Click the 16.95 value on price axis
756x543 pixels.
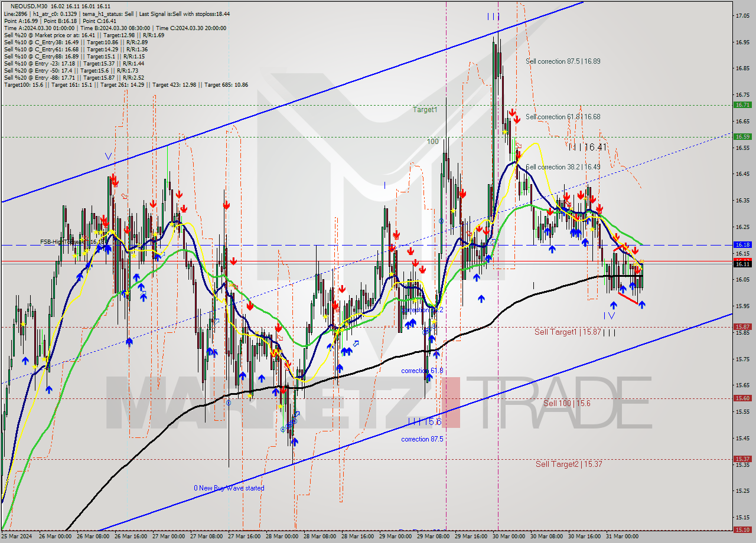(742, 42)
